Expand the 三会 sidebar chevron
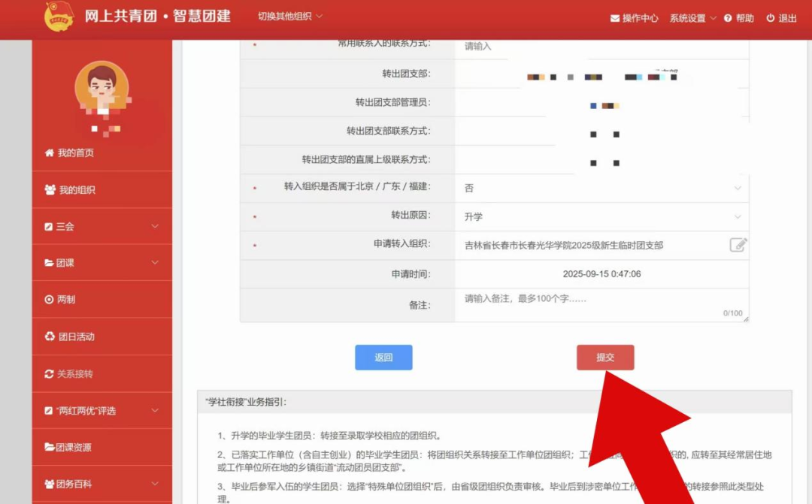812x504 pixels. tap(155, 227)
